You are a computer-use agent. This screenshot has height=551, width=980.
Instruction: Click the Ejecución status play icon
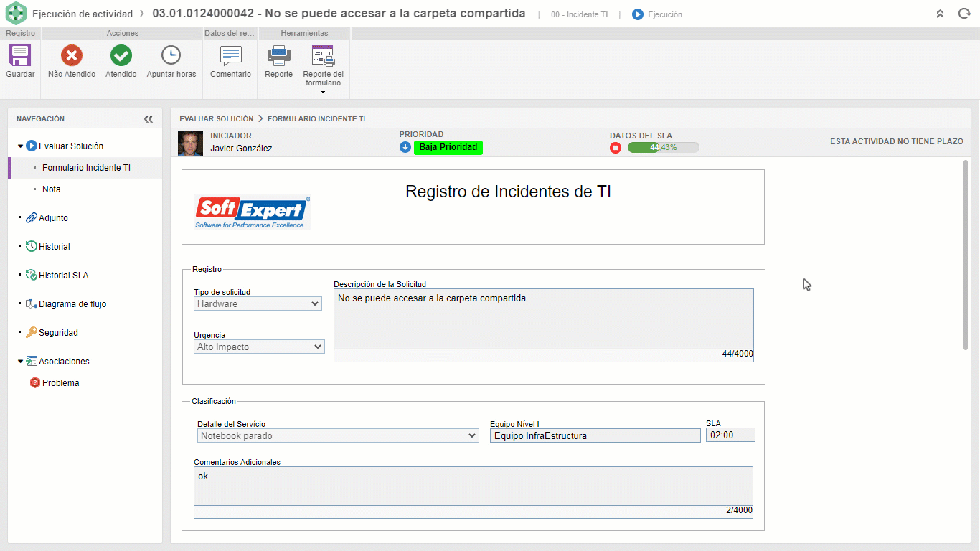[x=638, y=14]
